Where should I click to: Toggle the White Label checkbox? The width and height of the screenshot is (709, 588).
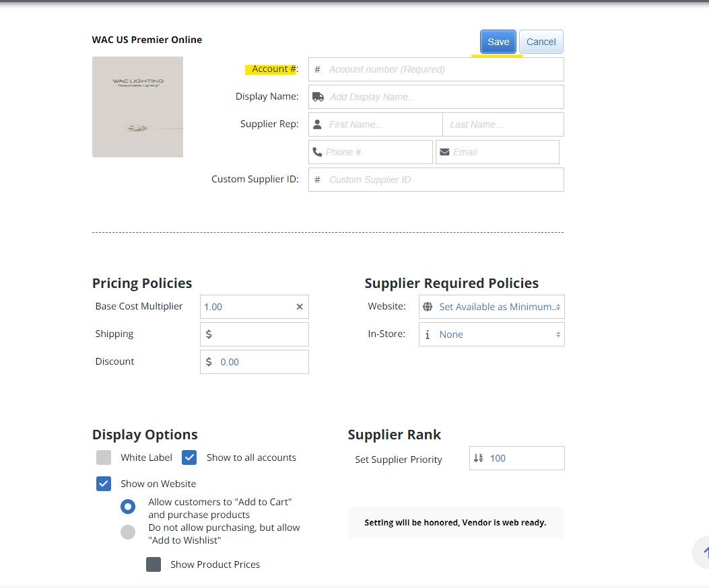tap(104, 457)
